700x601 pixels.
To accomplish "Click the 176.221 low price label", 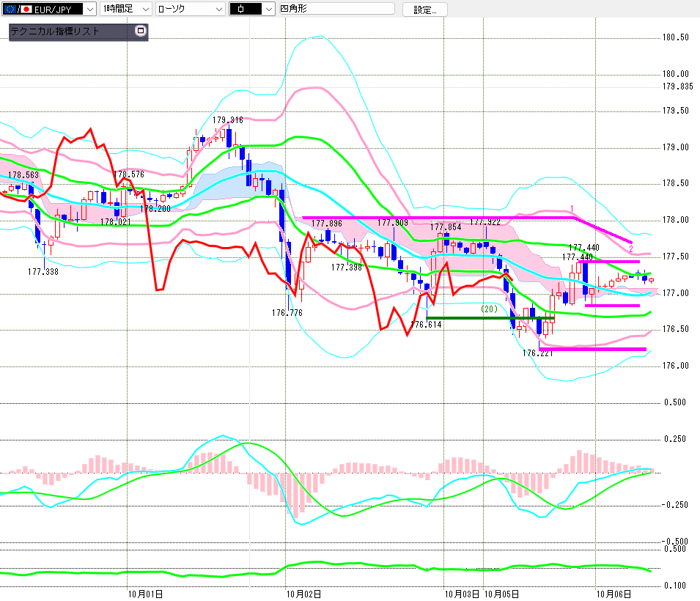I will [537, 353].
